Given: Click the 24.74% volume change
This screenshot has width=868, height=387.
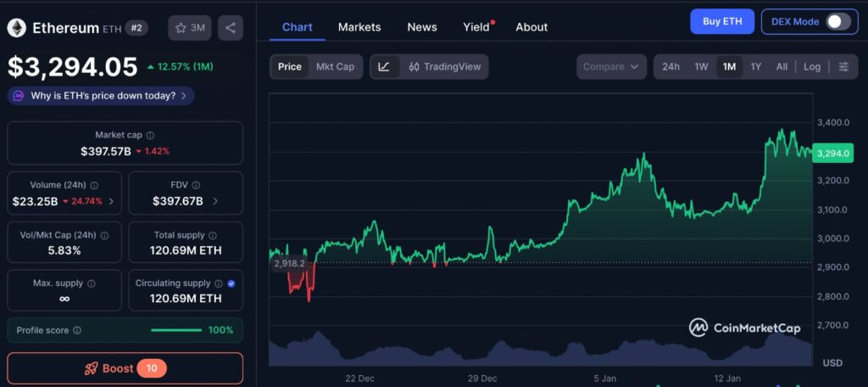Looking at the screenshot, I should (x=87, y=201).
